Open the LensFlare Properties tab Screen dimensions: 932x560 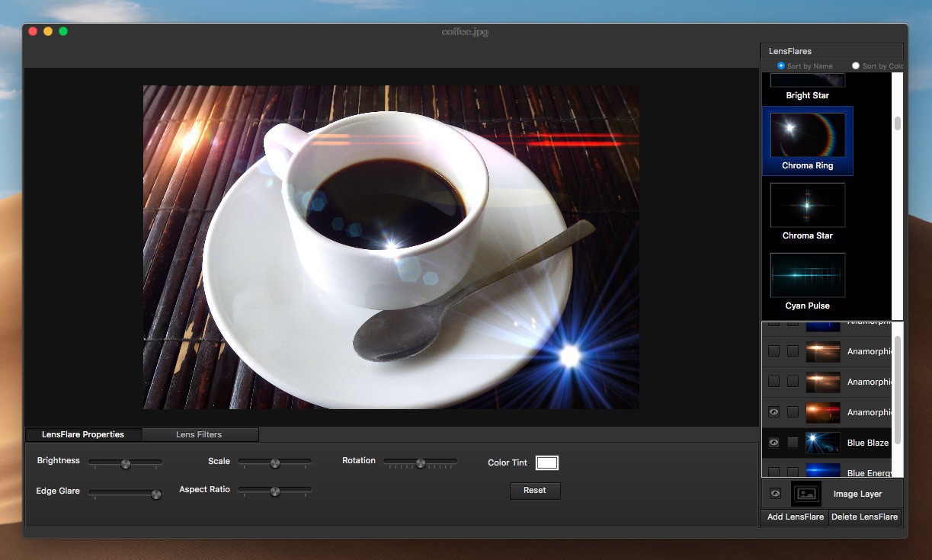coord(83,434)
